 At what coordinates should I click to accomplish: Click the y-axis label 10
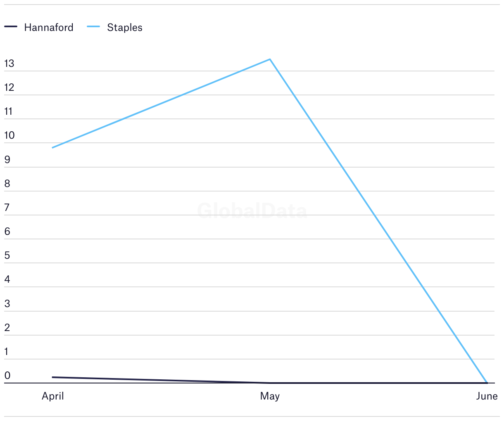pyautogui.click(x=9, y=135)
